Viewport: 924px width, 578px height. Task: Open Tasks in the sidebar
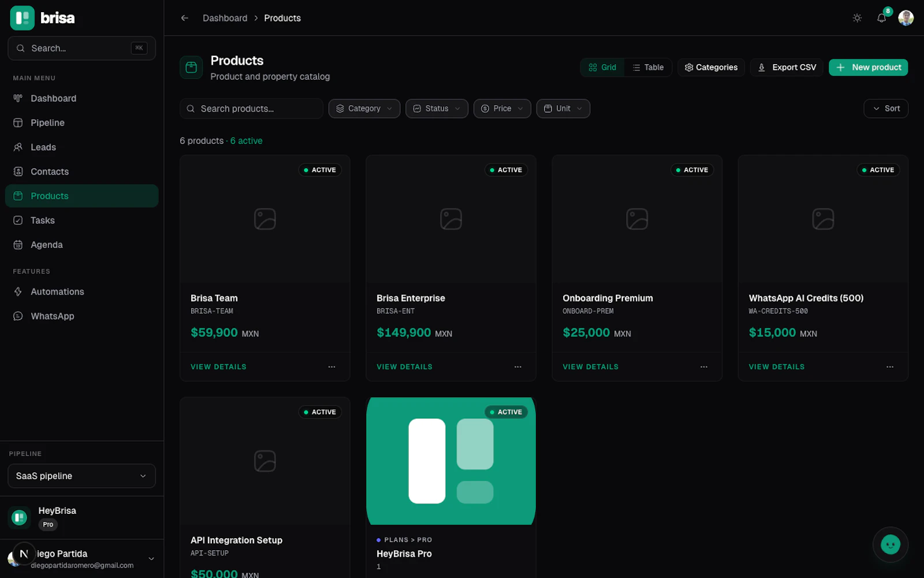81,220
